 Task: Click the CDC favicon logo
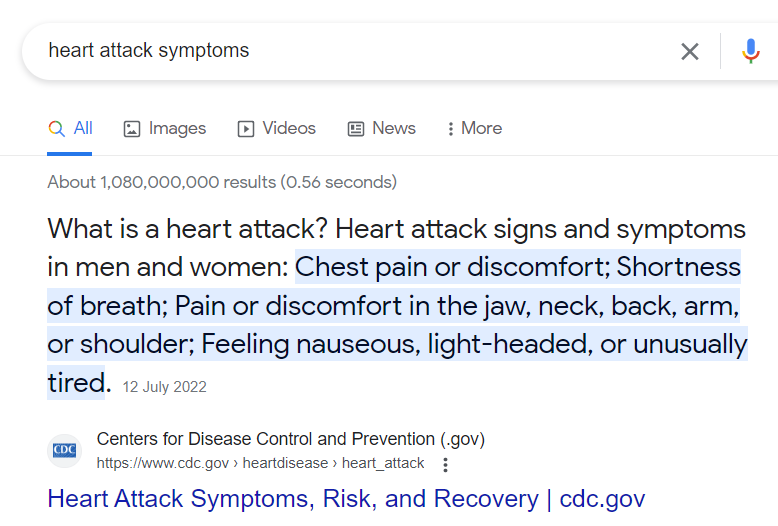pos(65,450)
